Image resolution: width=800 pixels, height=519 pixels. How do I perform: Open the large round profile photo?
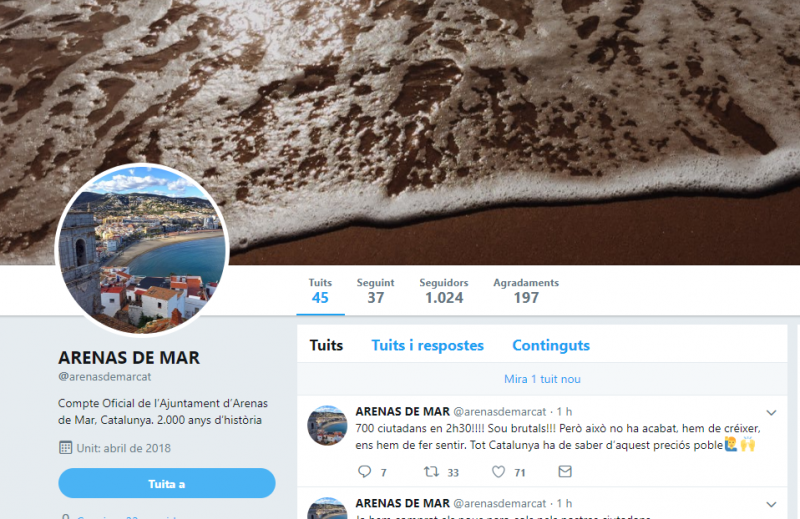click(x=142, y=250)
